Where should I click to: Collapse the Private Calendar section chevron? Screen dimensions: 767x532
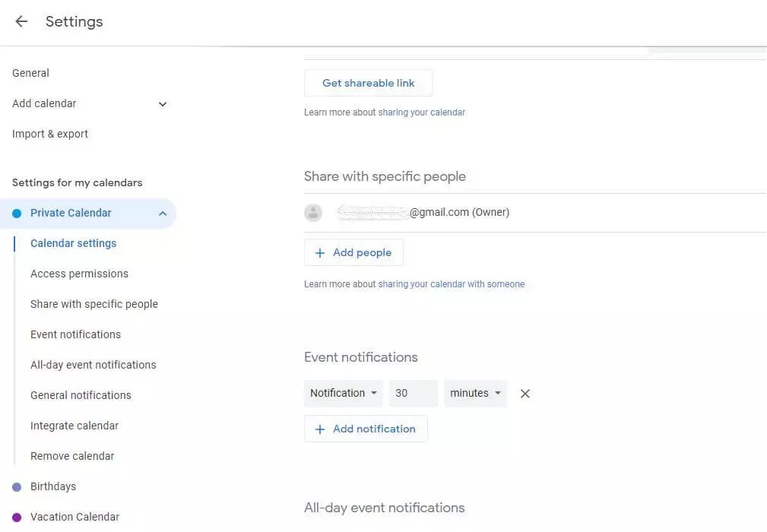coord(163,214)
